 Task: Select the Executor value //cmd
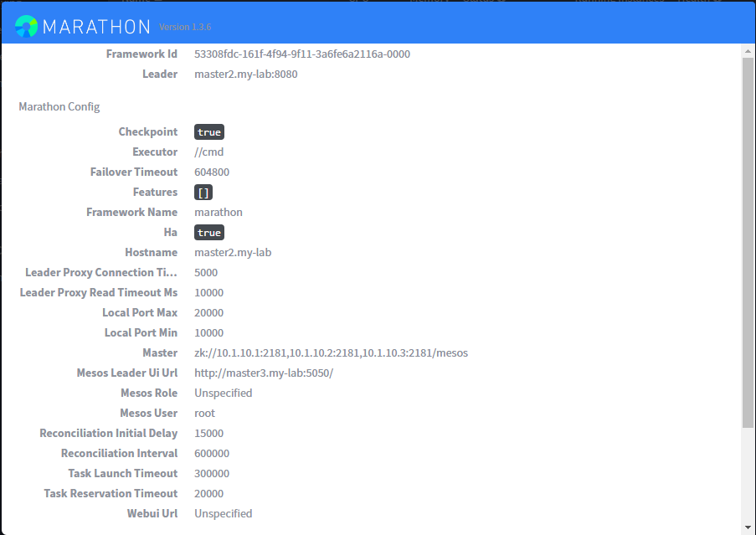(x=208, y=152)
